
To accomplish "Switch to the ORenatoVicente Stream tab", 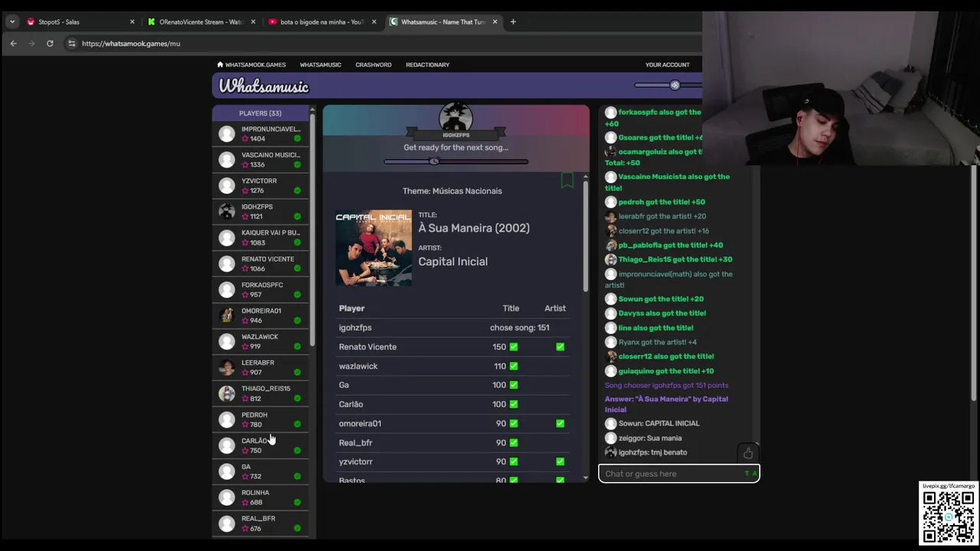I will (201, 21).
